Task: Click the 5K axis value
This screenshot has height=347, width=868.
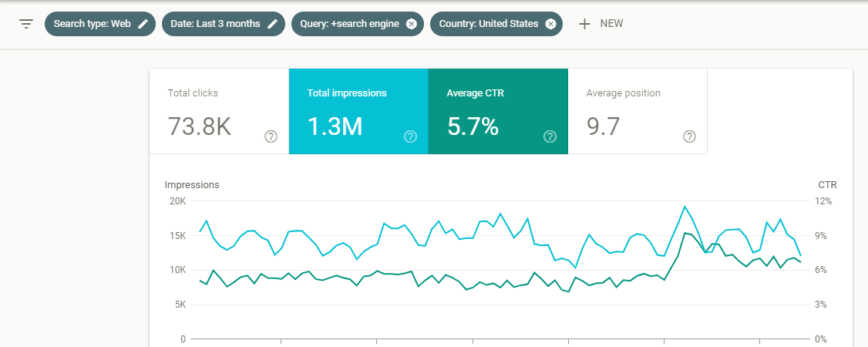Action: tap(180, 305)
